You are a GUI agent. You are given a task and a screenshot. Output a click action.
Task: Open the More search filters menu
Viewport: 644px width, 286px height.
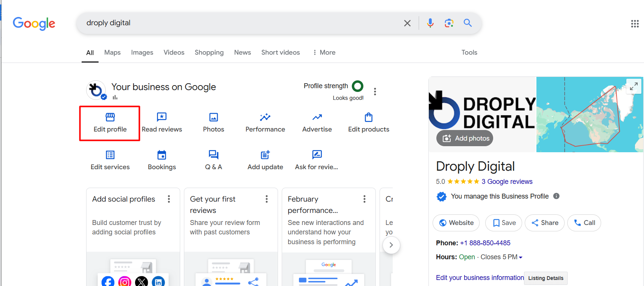[324, 52]
